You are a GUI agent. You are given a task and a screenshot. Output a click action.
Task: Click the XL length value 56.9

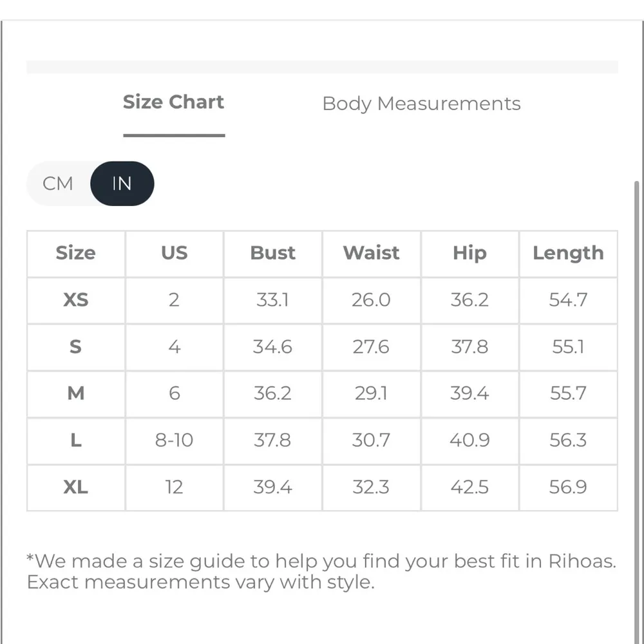click(x=568, y=488)
